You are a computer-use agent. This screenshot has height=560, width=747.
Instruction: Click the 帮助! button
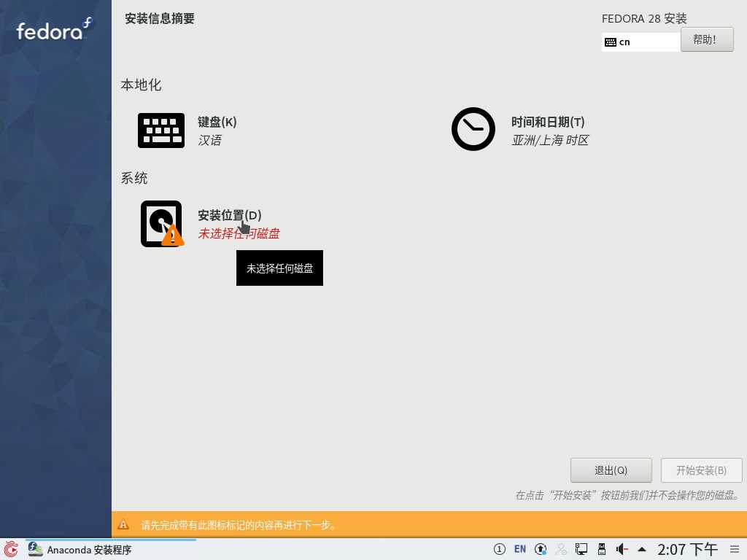tap(706, 39)
